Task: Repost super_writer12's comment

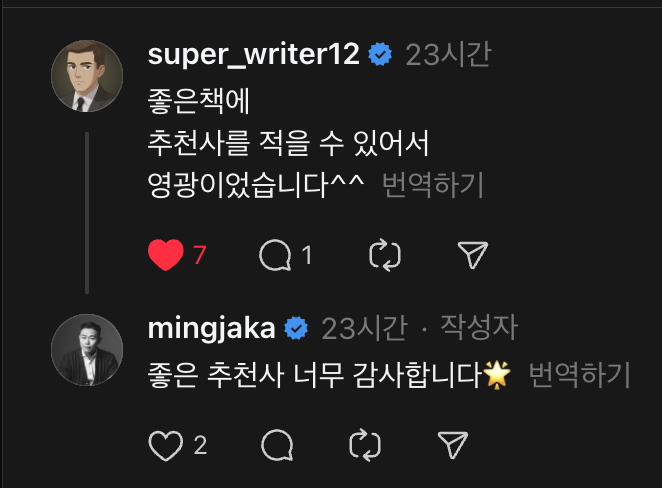Action: [384, 256]
